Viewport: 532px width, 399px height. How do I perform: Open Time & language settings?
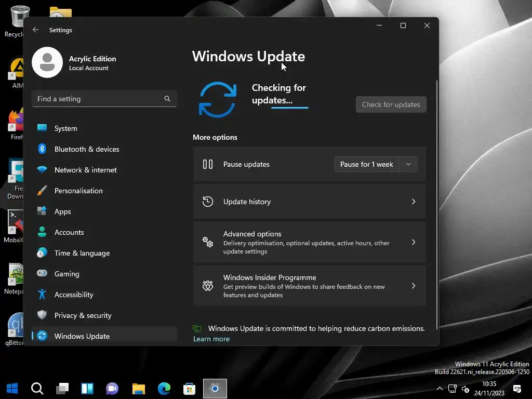tap(104, 253)
